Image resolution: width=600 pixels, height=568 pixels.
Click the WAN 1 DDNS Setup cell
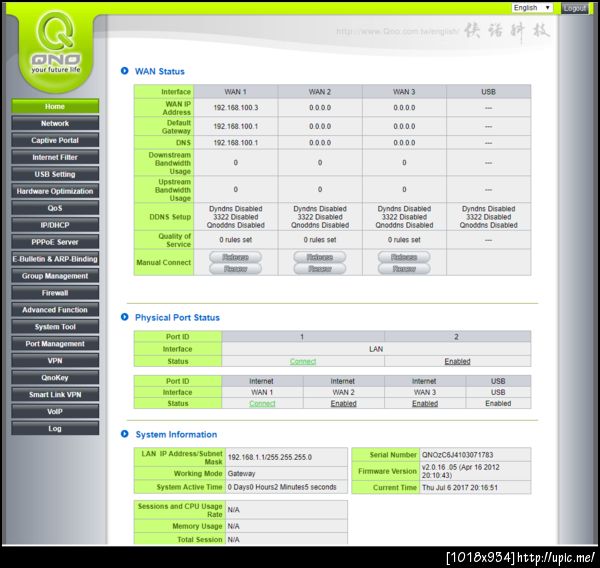235,217
